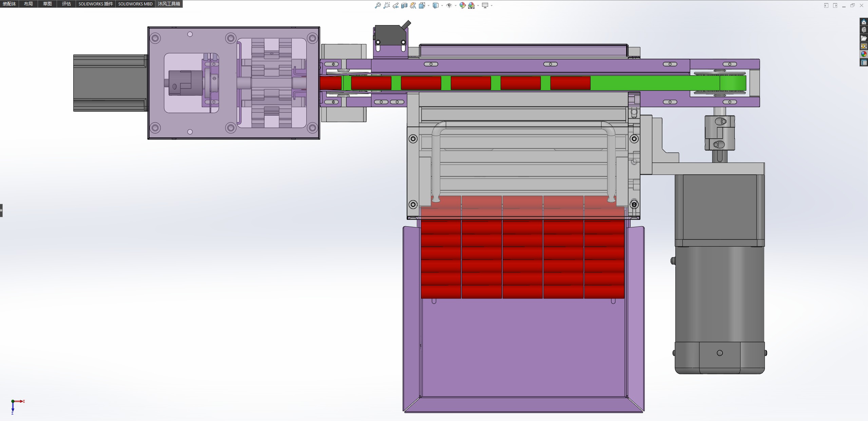Toggle the Appearances task pane tab
Screen dimensions: 868x421
coord(864,54)
